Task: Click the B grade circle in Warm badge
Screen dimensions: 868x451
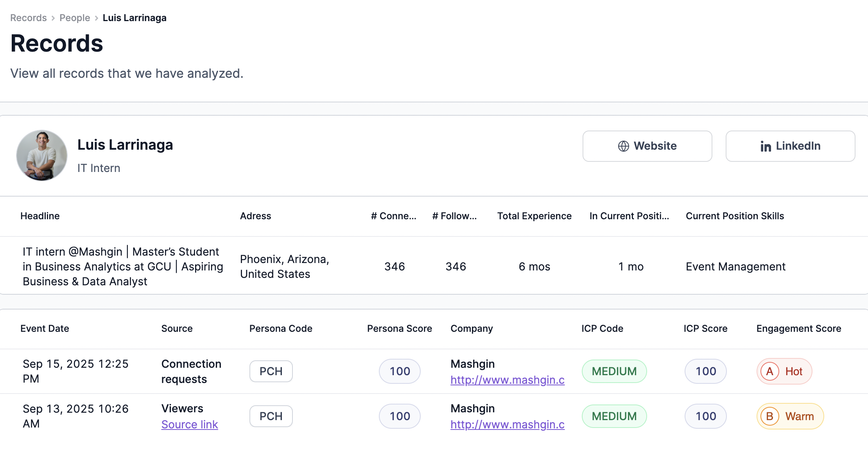Action: click(769, 416)
